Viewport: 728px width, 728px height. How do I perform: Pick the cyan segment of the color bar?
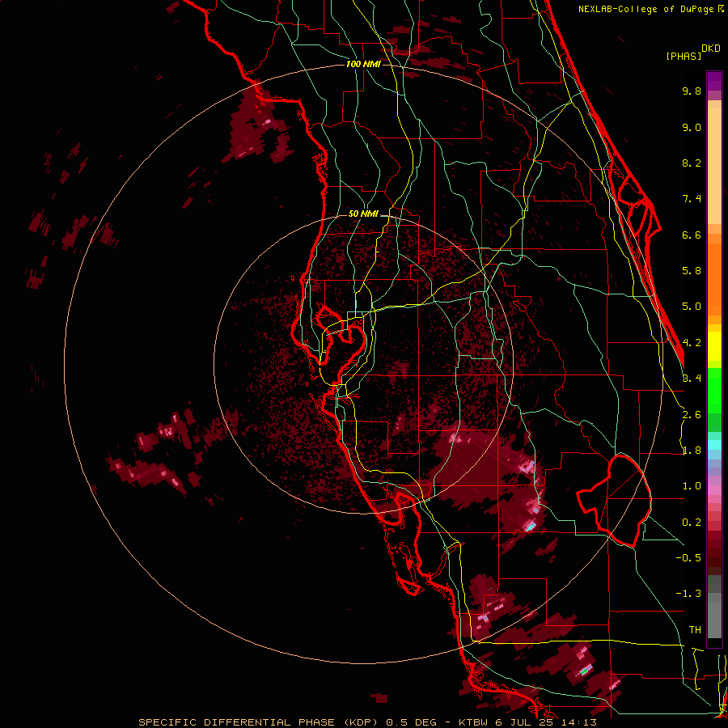[714, 445]
